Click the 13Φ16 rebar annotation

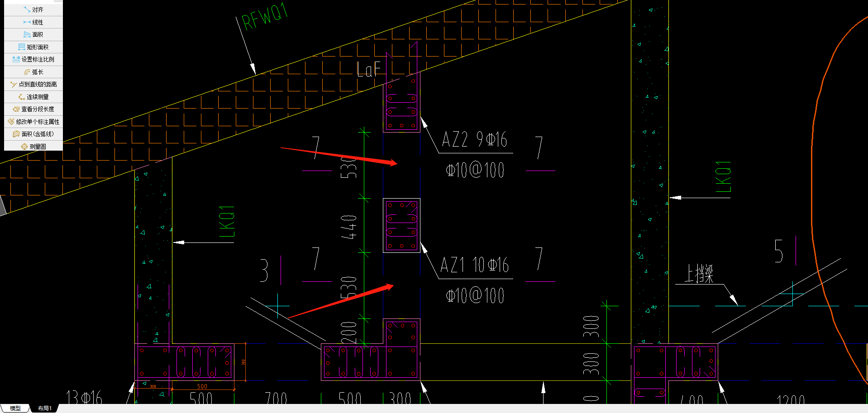pyautogui.click(x=84, y=398)
